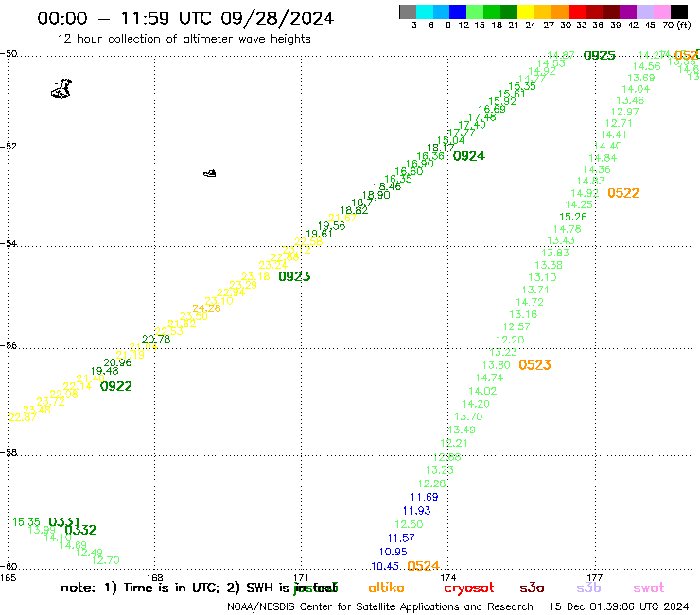Click the '-58' latitude axis label

click(9, 452)
